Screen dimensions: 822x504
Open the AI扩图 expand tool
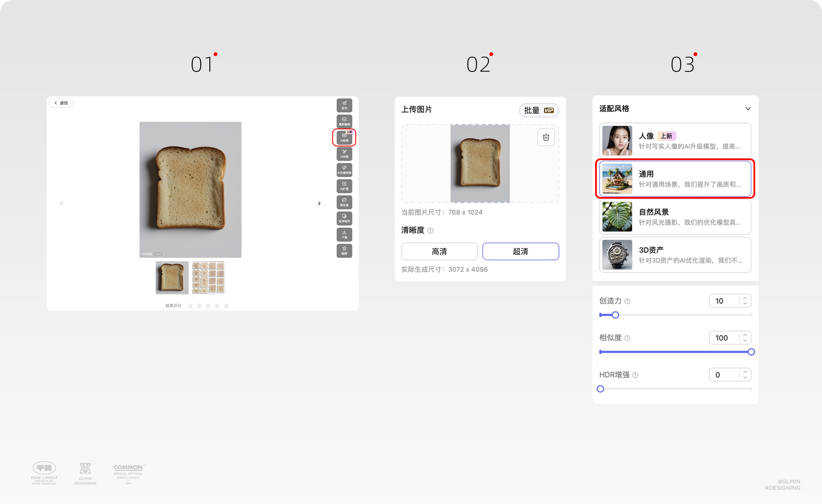pos(344,186)
